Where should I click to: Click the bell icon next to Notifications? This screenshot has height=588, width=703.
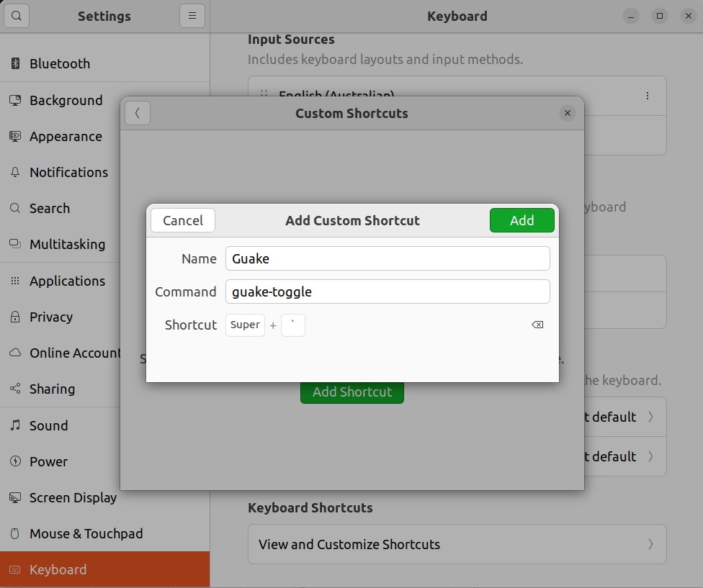tap(14, 172)
